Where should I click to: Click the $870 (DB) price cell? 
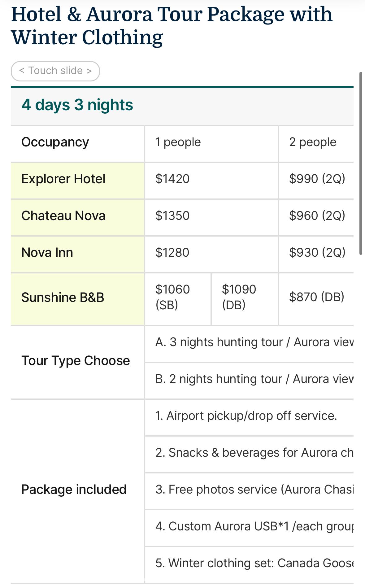[316, 297]
